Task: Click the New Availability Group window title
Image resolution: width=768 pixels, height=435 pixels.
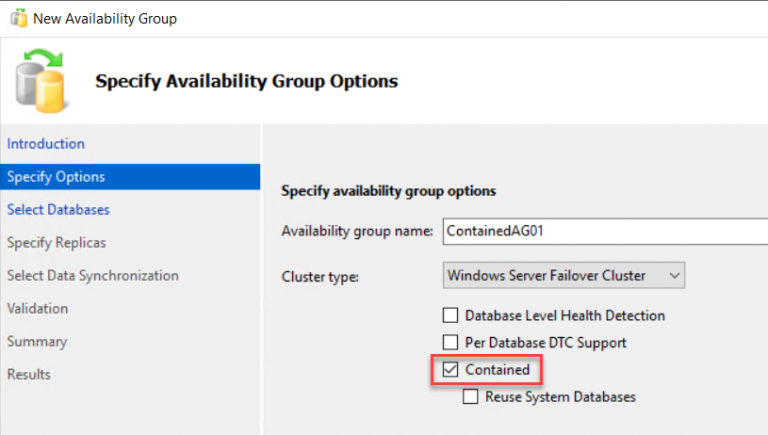Action: pyautogui.click(x=105, y=18)
